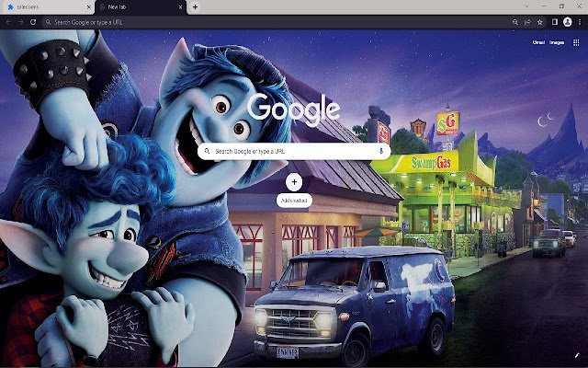Screen dimensions: 588x368
Task: Start voice search with microphone
Action: [x=381, y=151]
